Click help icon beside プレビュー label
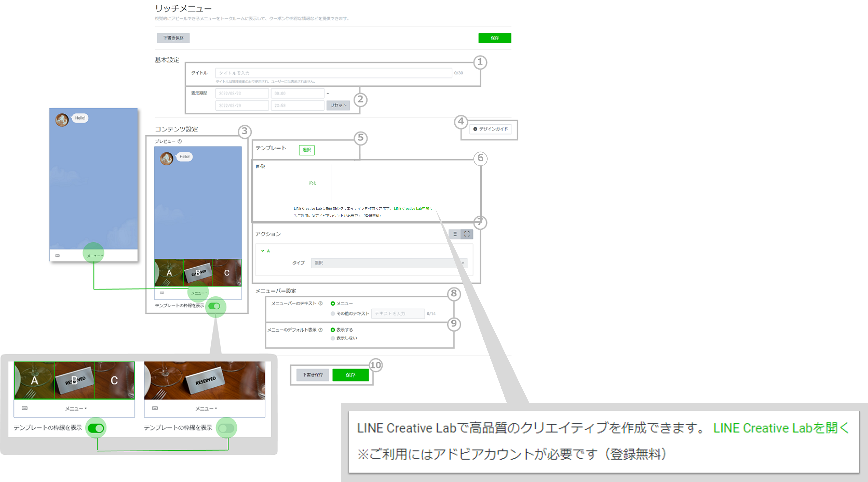868x482 pixels. click(180, 141)
